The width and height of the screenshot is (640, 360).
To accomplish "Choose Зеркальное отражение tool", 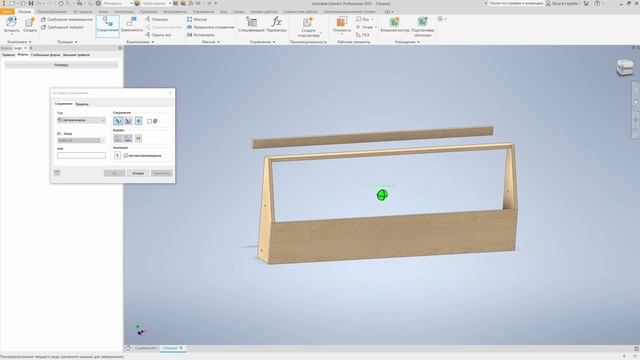I will click(x=211, y=27).
